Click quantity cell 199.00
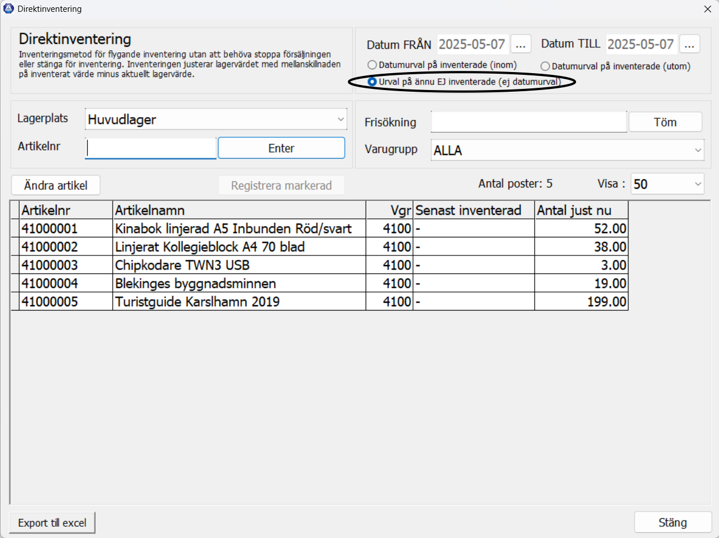The image size is (719, 538). click(581, 302)
